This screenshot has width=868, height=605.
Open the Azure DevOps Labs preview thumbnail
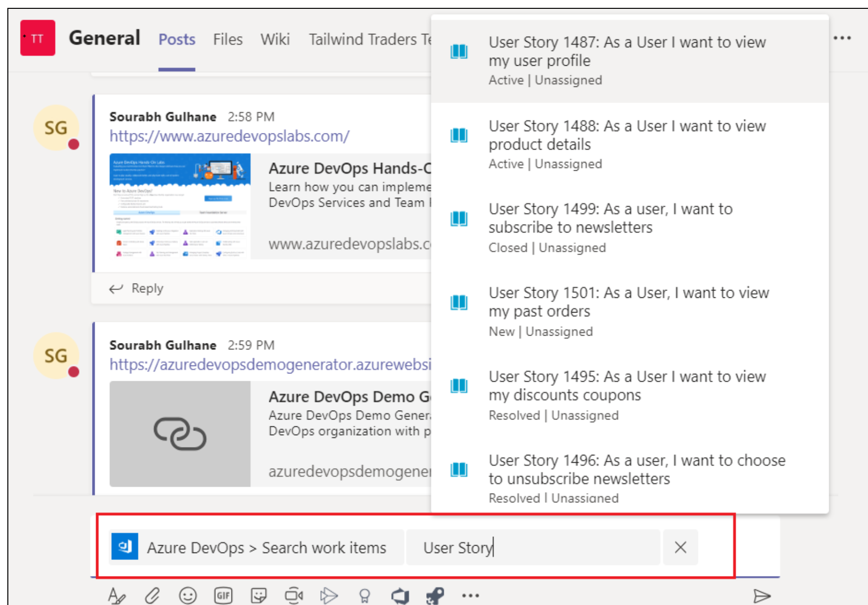pyautogui.click(x=180, y=206)
